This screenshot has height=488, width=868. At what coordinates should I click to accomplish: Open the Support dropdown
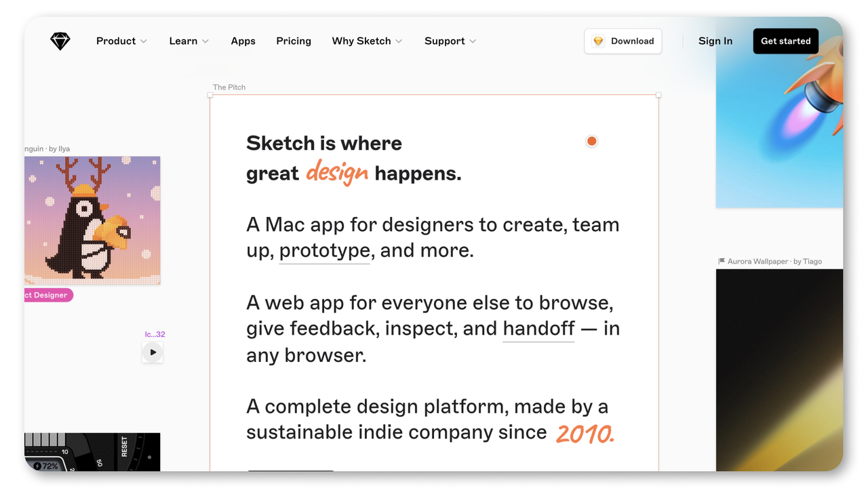pos(450,41)
